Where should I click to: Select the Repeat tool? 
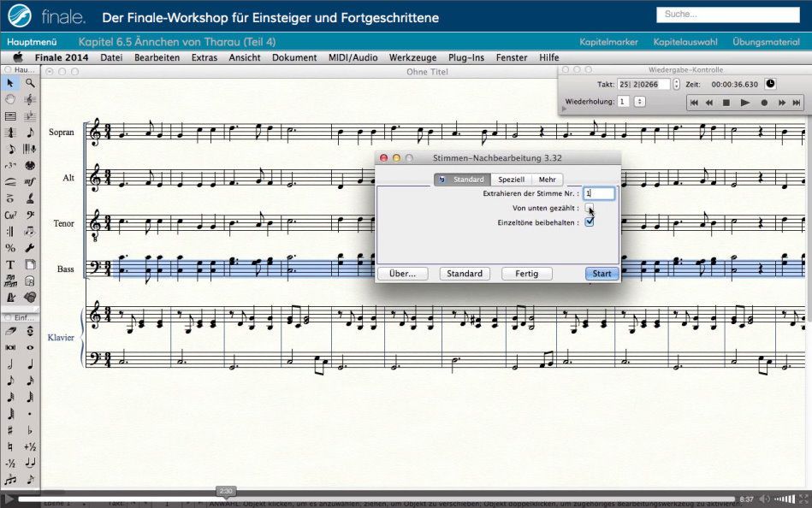(x=10, y=232)
